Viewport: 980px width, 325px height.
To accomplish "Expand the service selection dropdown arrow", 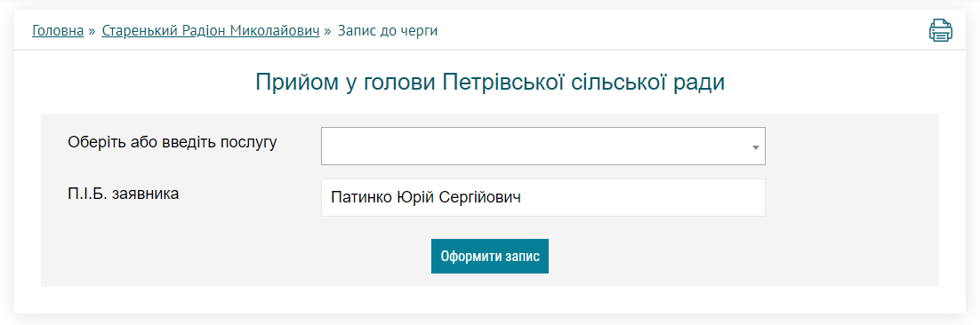I will 756,147.
